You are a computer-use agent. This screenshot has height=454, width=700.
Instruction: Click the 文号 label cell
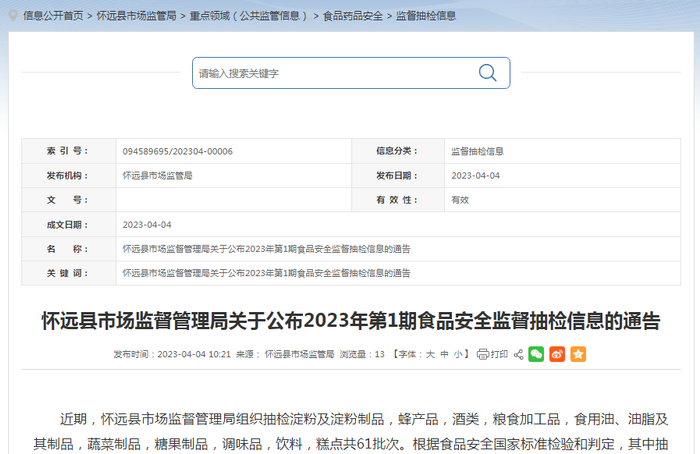69,200
